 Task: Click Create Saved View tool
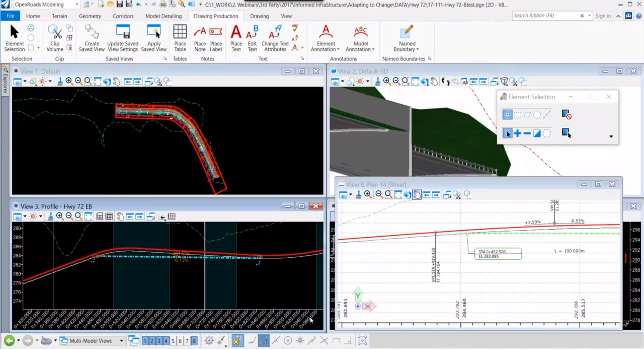[x=92, y=38]
